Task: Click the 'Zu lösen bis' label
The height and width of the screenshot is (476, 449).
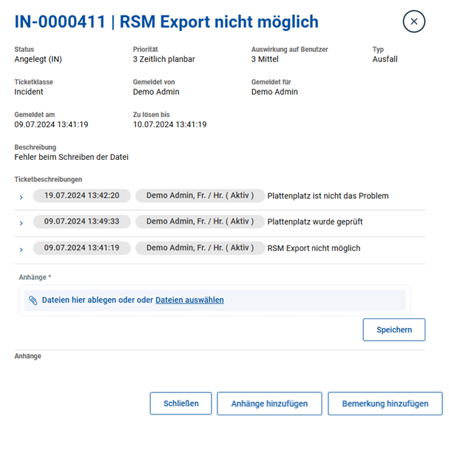Action: click(151, 115)
